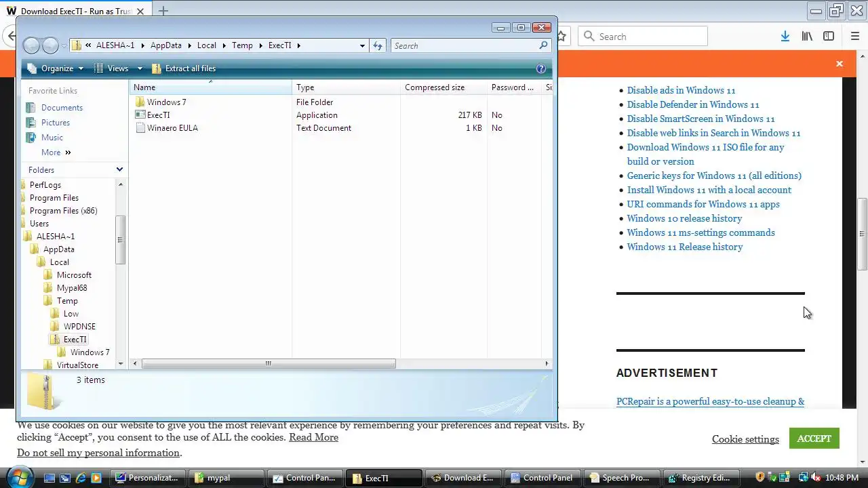The image size is (868, 488).
Task: Click file list horizontal scrollbar thumb
Action: (x=269, y=364)
